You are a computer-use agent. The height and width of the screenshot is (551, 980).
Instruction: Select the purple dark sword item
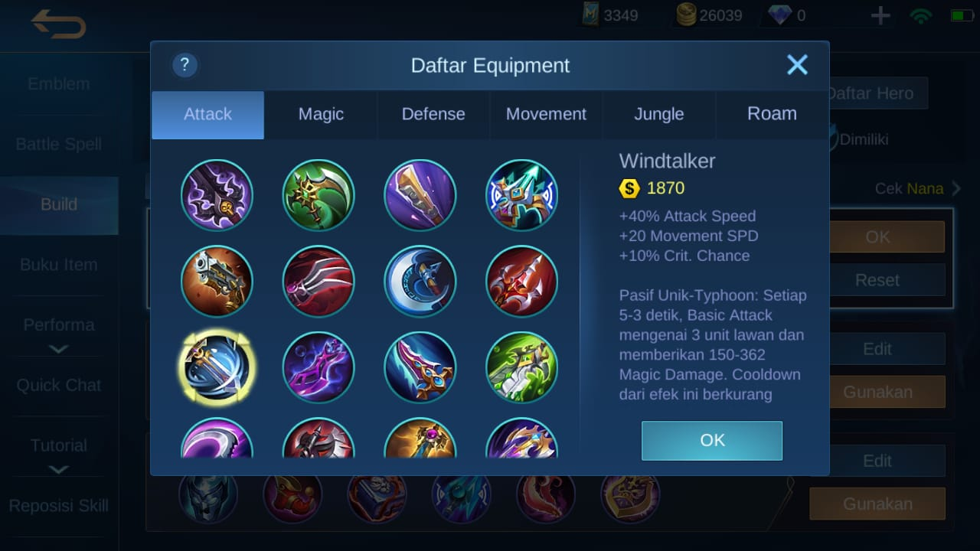(x=217, y=194)
